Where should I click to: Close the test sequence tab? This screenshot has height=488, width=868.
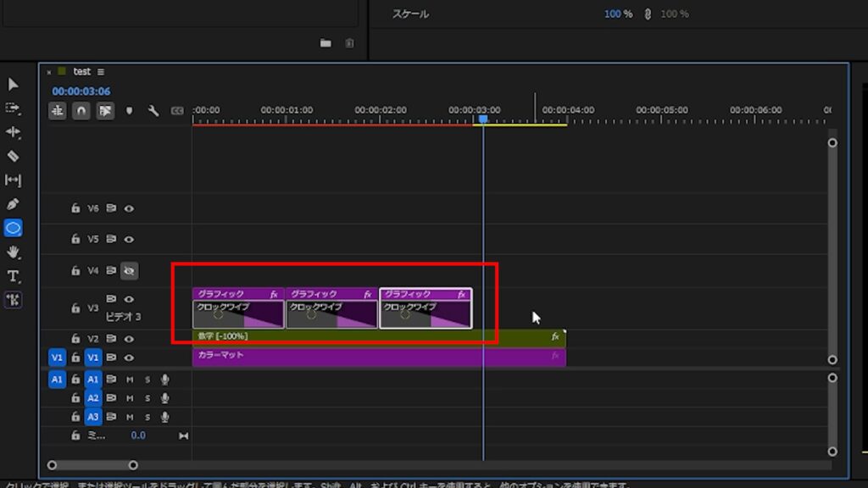(48, 72)
